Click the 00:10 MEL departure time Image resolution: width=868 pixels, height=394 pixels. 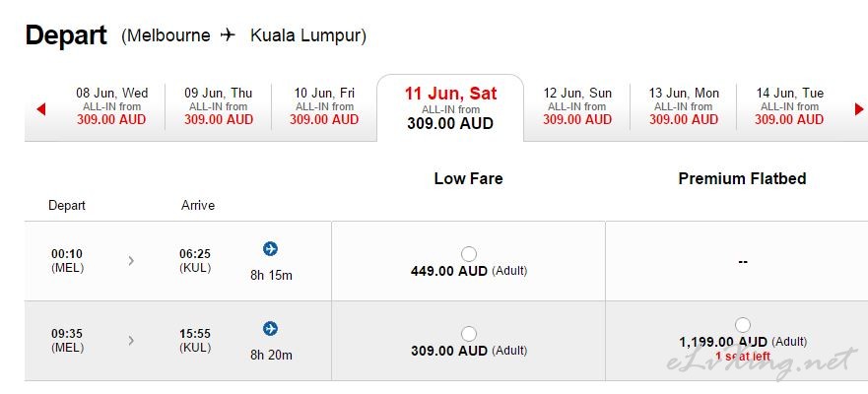coord(67,261)
